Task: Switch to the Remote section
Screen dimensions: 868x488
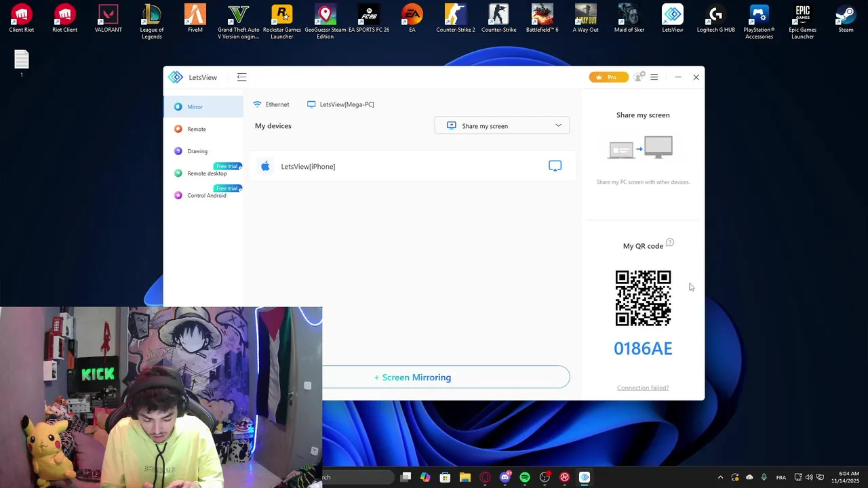Action: (x=203, y=129)
